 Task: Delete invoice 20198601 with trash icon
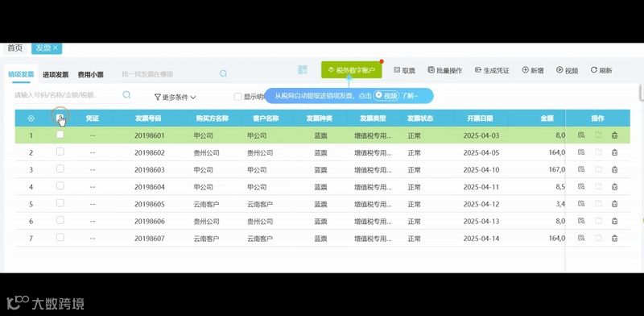point(614,135)
